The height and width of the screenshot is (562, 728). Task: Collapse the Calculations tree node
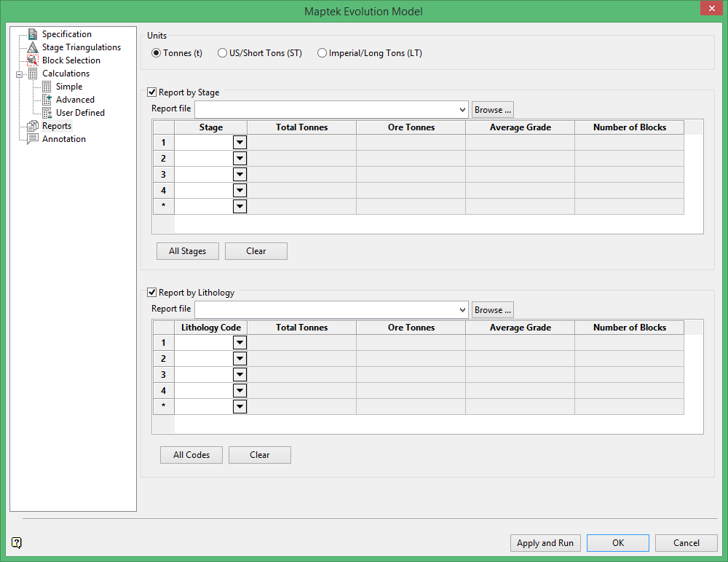coord(18,74)
